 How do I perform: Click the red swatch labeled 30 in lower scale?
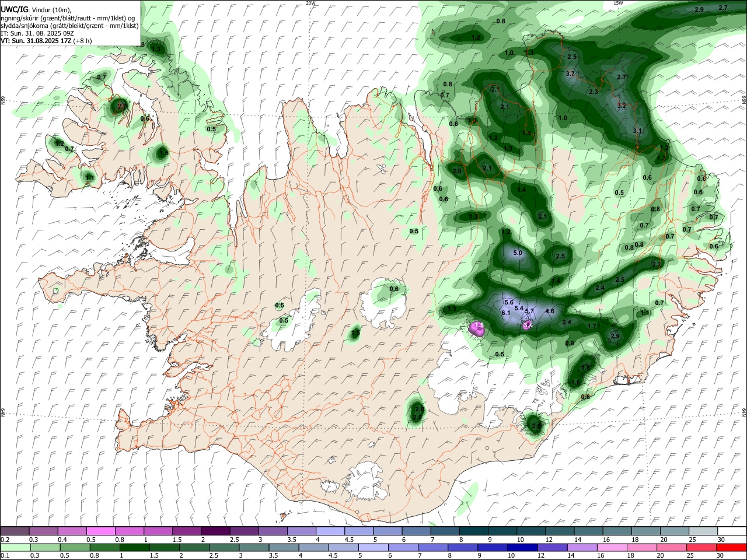pyautogui.click(x=732, y=547)
